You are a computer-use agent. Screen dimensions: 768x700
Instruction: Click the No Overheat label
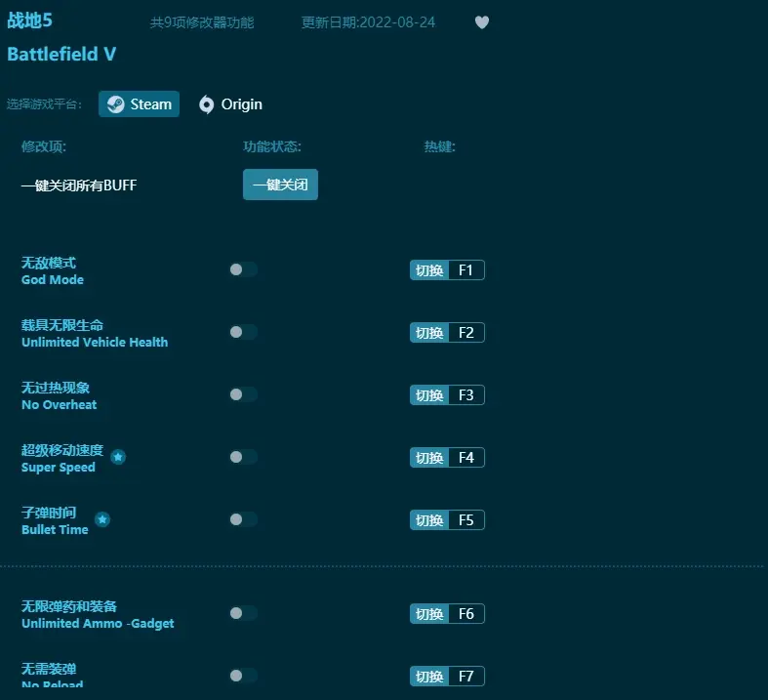(x=59, y=405)
